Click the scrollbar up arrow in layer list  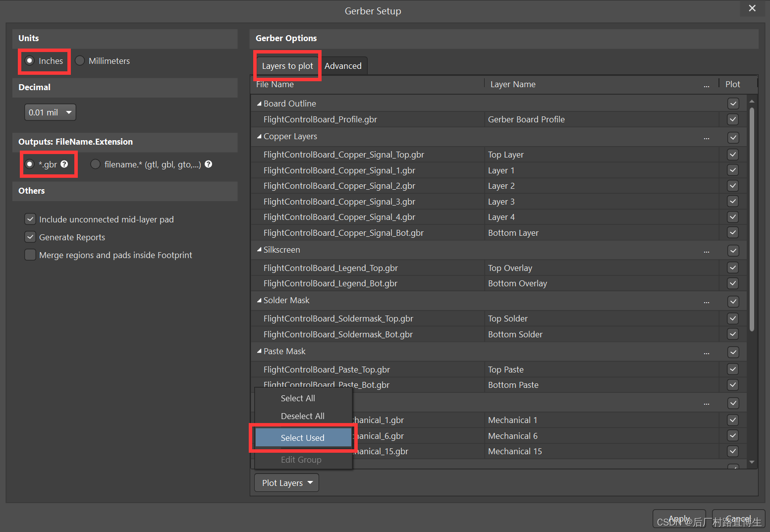tap(752, 101)
